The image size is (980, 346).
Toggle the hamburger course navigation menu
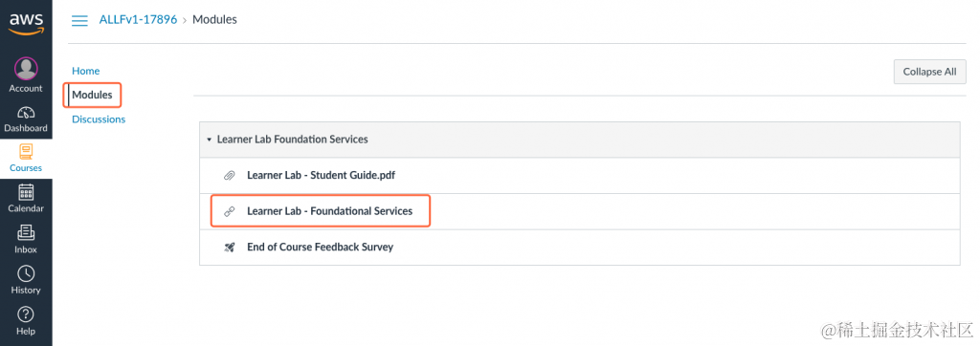[x=79, y=21]
